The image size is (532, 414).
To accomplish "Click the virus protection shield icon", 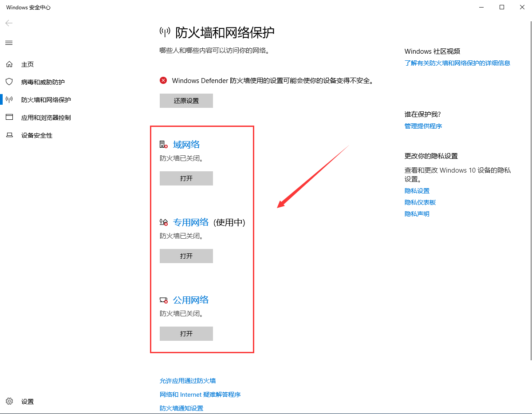I will coord(9,82).
